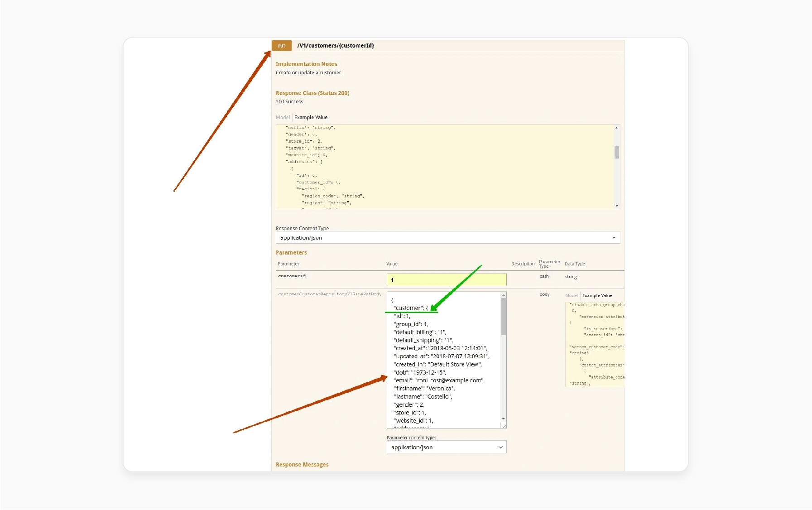The image size is (812, 510).
Task: Click scroll-up arrow of response example box
Action: point(616,128)
